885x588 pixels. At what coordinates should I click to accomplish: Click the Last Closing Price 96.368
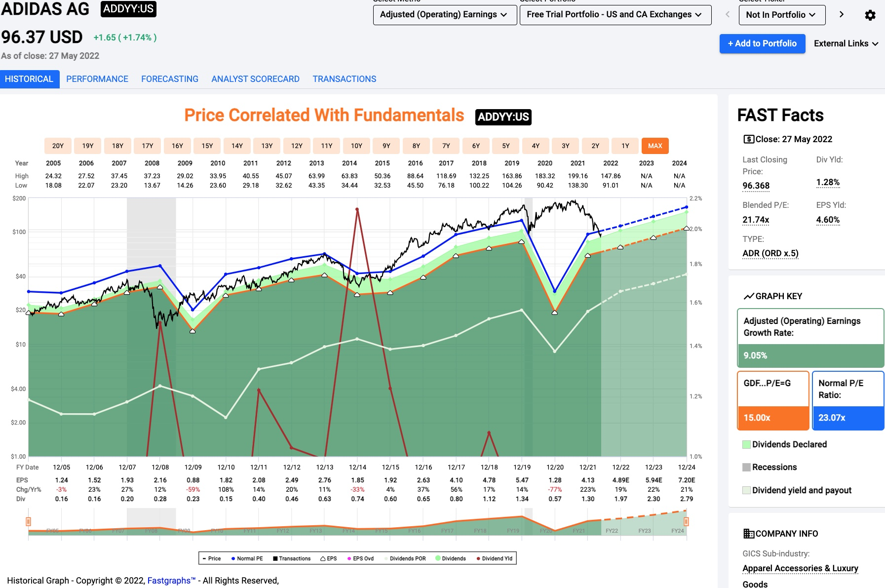(x=756, y=186)
